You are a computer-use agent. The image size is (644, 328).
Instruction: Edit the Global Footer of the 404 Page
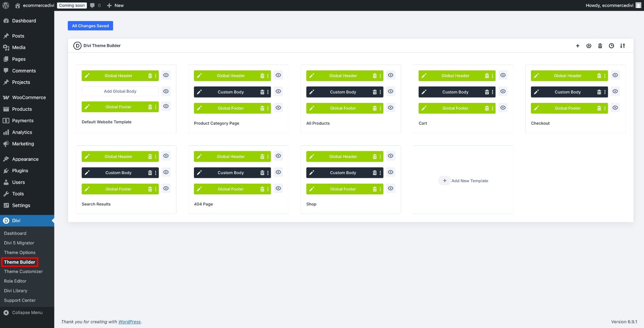[x=199, y=189]
